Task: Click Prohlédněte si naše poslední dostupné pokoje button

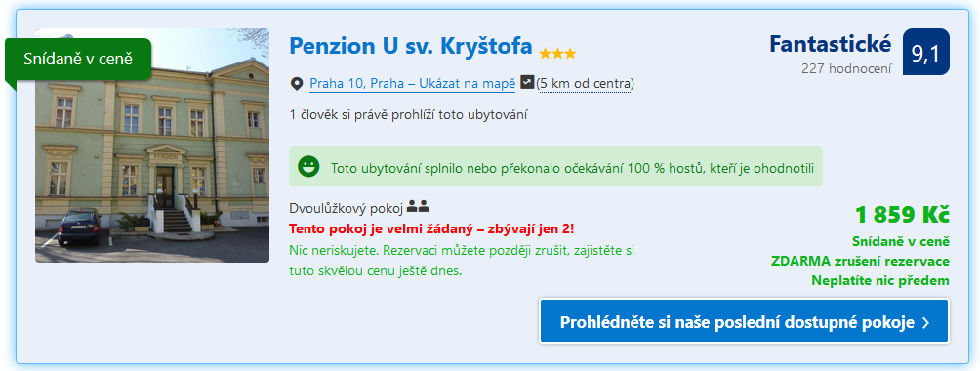Action: [x=745, y=321]
